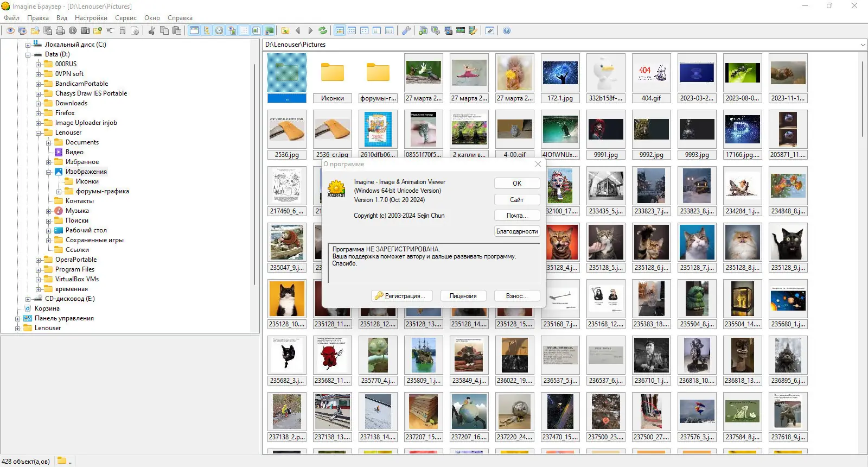868x467 pixels.
Task: Open the Сервис menu
Action: [126, 18]
